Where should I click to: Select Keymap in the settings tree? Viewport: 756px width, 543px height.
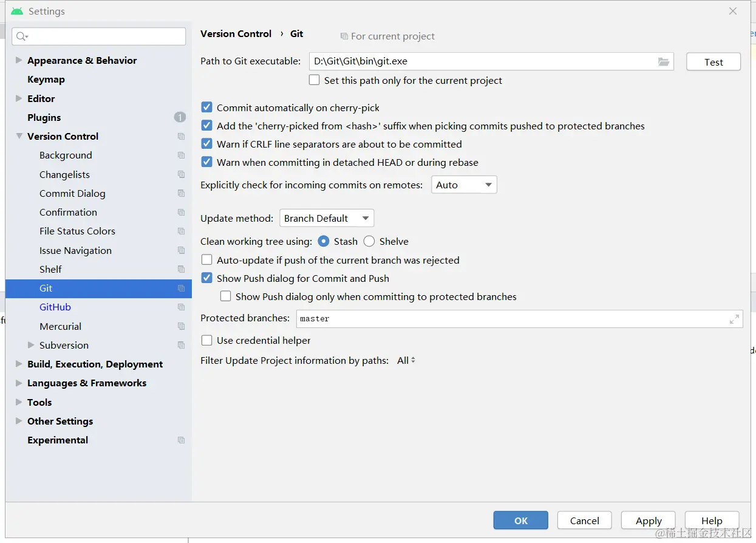(46, 79)
